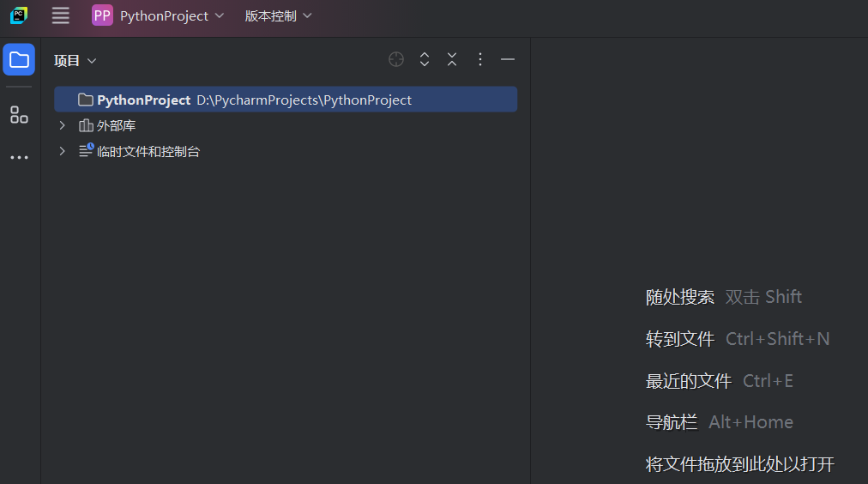Click the 导航栏 hint text
868x484 pixels.
(672, 422)
